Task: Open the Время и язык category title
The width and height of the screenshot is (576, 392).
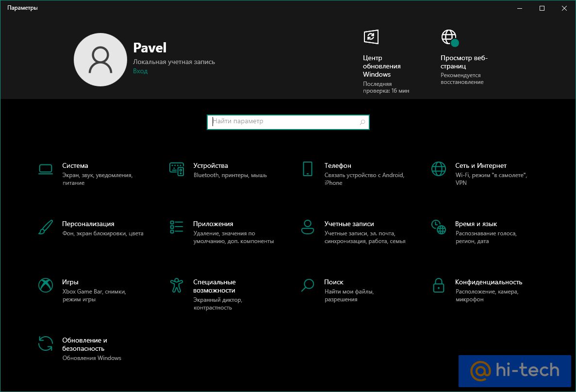Action: point(476,224)
